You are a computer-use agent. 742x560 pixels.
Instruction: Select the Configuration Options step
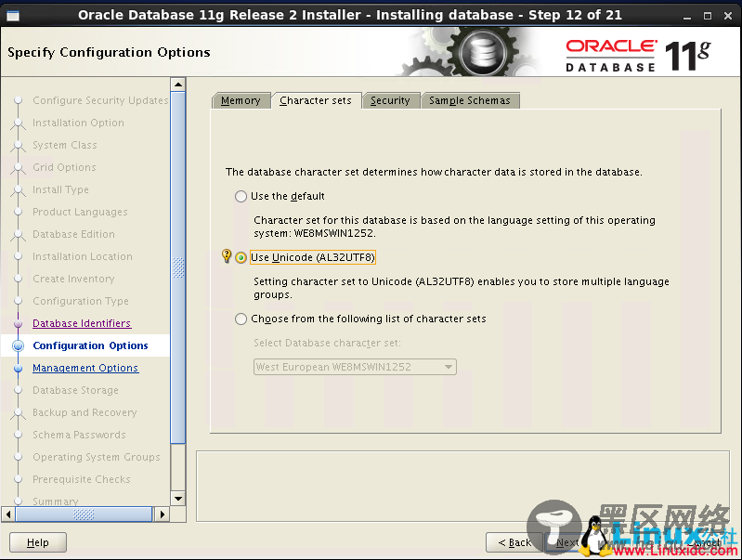pyautogui.click(x=90, y=345)
